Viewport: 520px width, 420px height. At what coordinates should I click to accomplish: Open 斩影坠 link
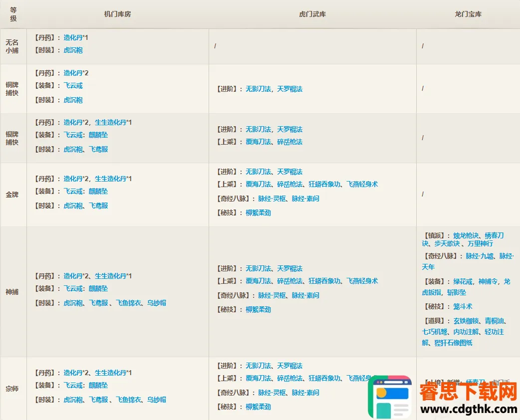(457, 293)
